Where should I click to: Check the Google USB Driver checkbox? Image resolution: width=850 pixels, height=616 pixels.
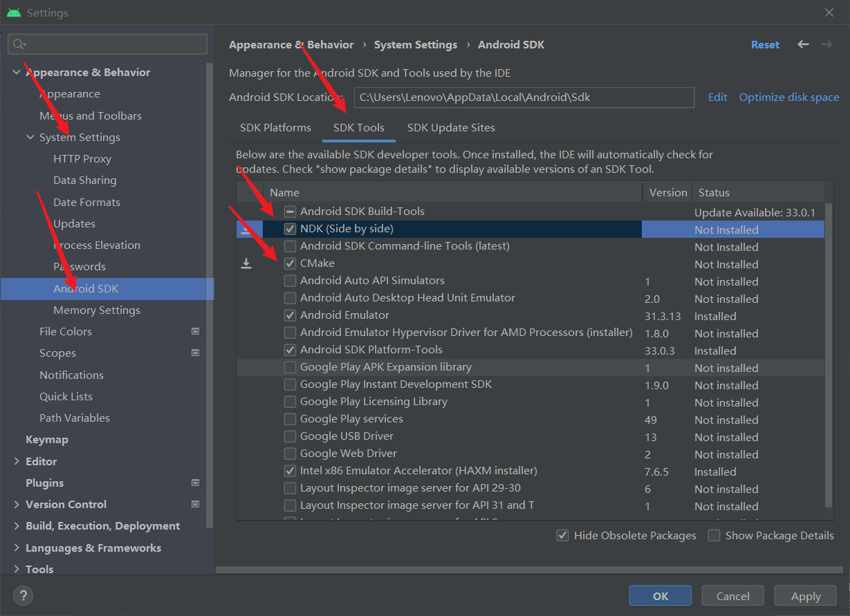coord(290,436)
